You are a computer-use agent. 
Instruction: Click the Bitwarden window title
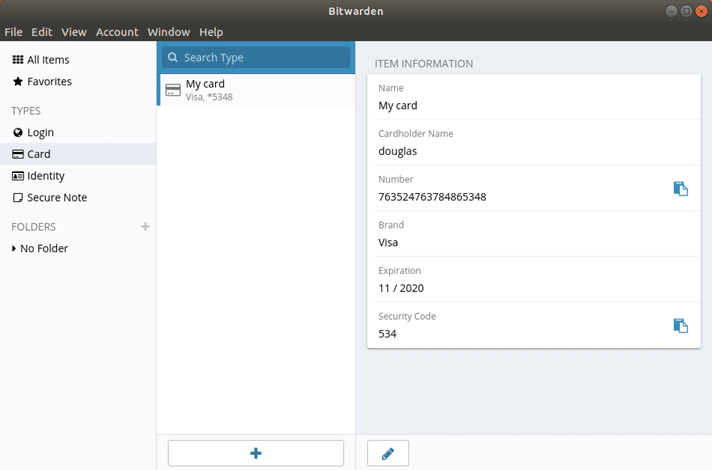tap(356, 11)
